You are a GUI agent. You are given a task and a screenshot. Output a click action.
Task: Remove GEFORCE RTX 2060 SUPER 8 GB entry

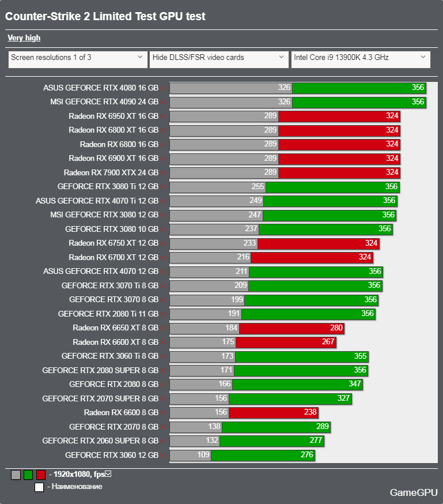(x=163, y=441)
